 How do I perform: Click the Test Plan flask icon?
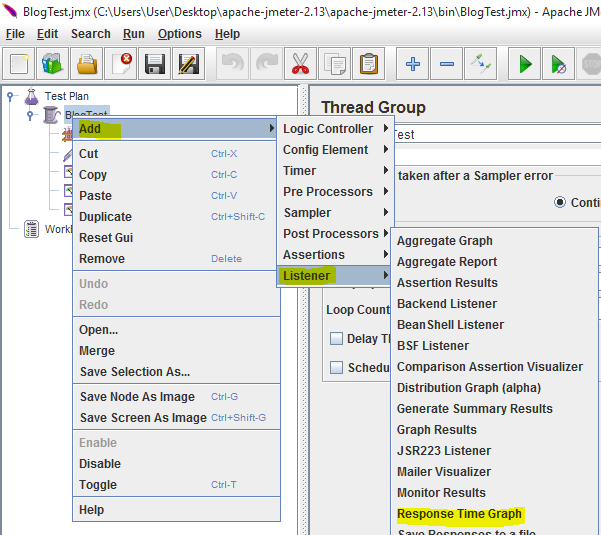point(31,96)
